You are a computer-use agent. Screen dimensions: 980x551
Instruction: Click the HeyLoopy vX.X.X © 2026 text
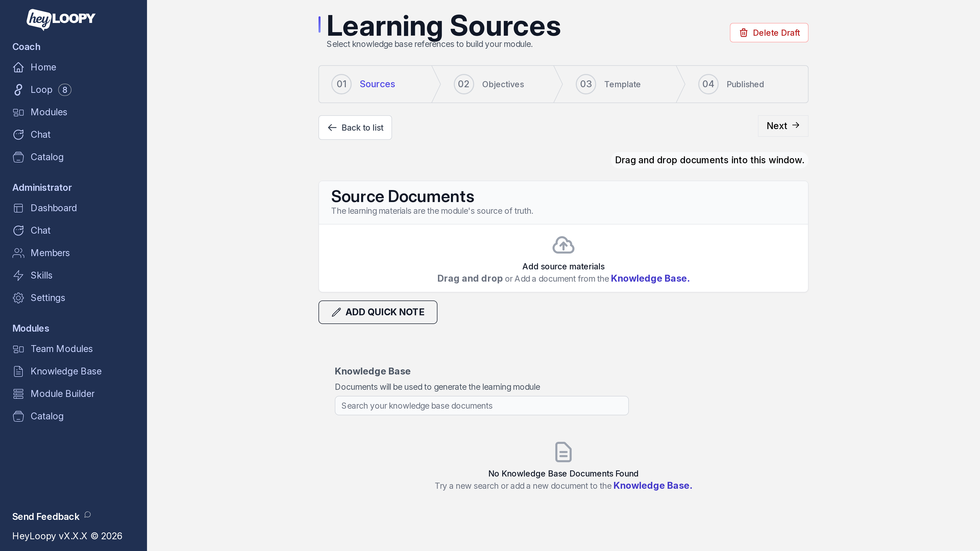click(67, 536)
